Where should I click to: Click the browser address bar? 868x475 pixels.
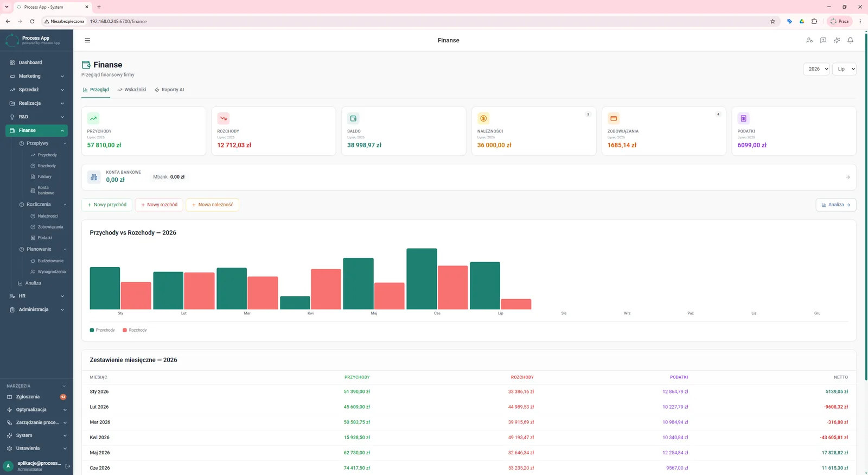(x=407, y=21)
